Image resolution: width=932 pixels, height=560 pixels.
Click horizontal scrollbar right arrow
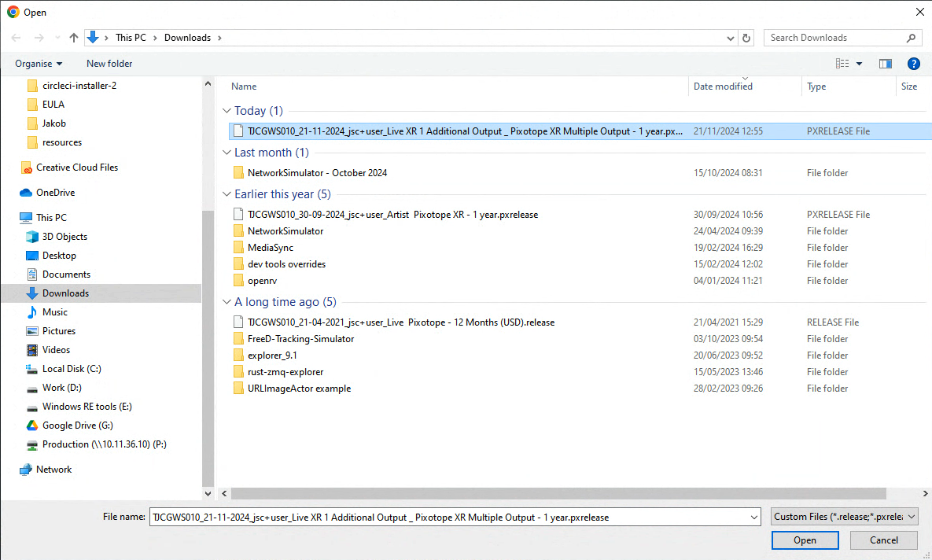(925, 493)
